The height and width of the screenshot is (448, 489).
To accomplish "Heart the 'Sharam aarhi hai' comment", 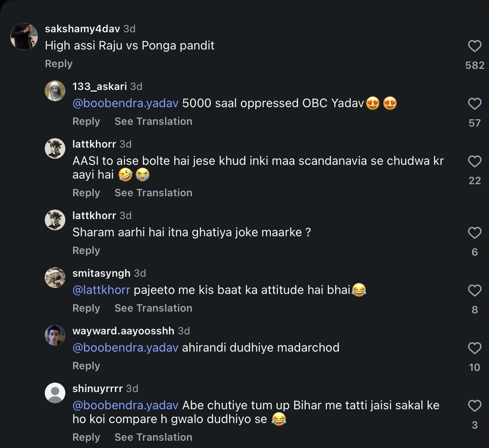I will coord(475,233).
